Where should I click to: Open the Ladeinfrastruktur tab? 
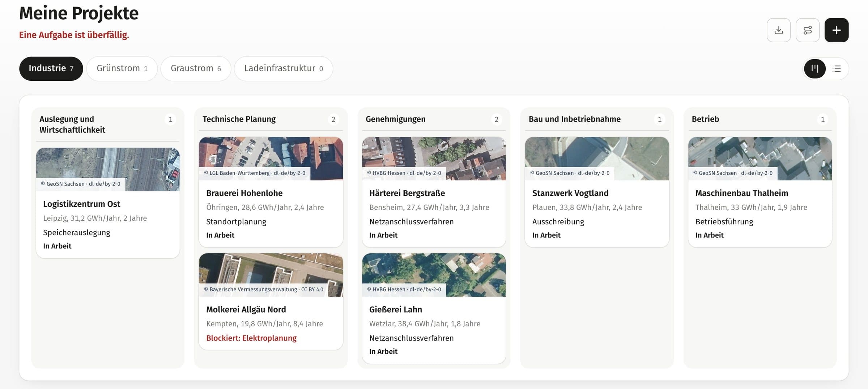pyautogui.click(x=284, y=68)
